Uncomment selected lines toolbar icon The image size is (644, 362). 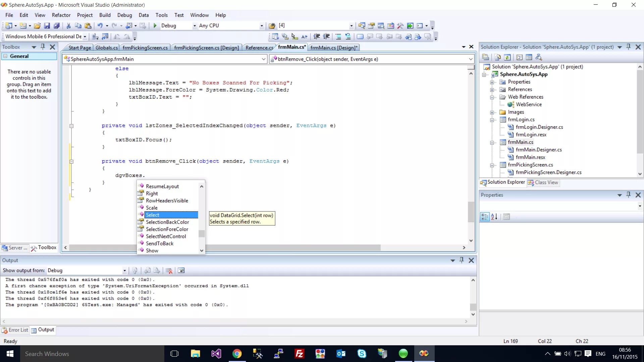(x=348, y=37)
